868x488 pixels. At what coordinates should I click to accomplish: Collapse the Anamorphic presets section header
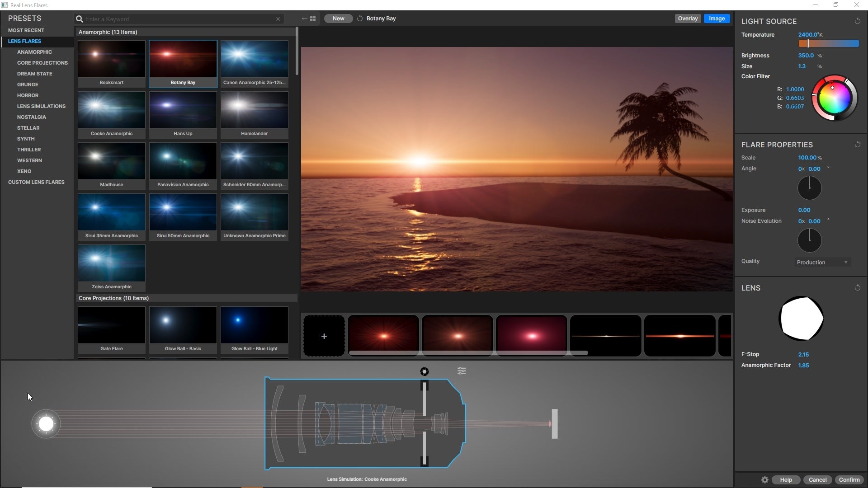click(x=108, y=32)
